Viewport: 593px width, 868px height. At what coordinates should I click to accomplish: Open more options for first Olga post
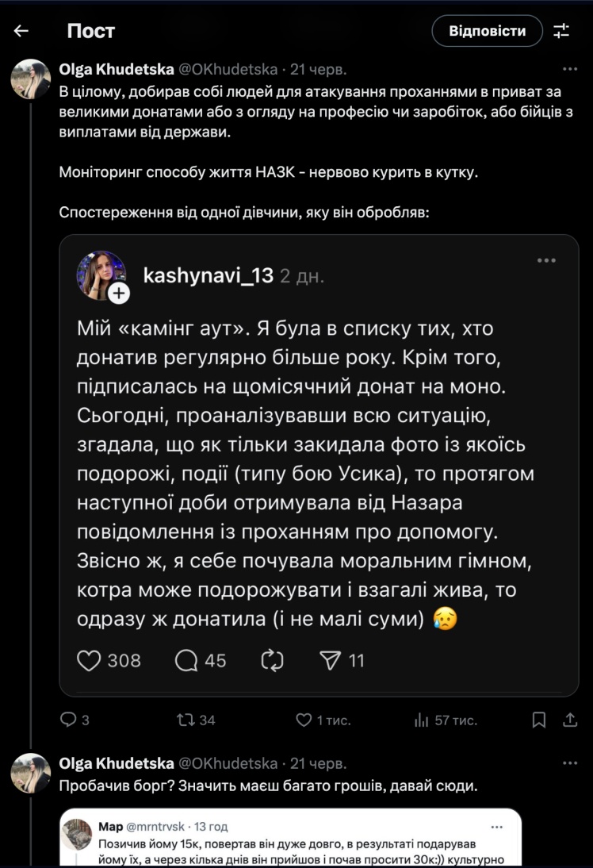569,68
